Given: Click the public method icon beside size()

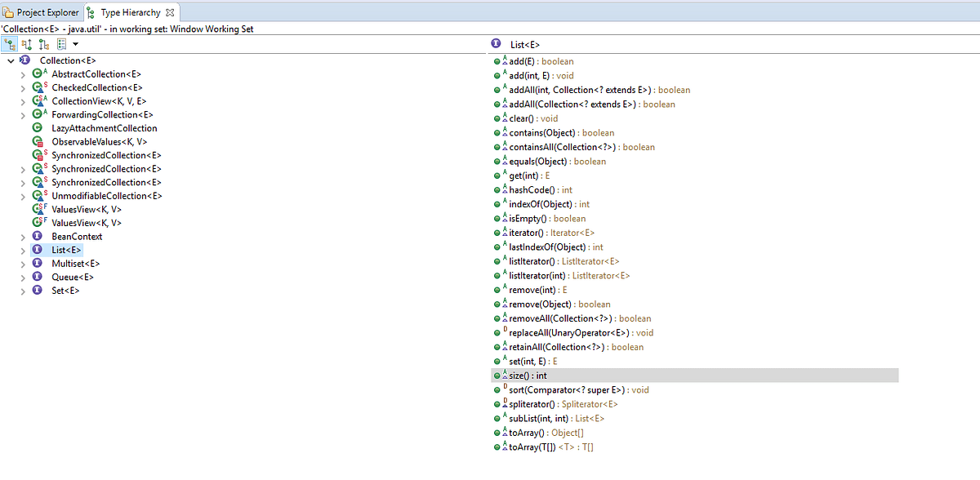Looking at the screenshot, I should tap(497, 376).
